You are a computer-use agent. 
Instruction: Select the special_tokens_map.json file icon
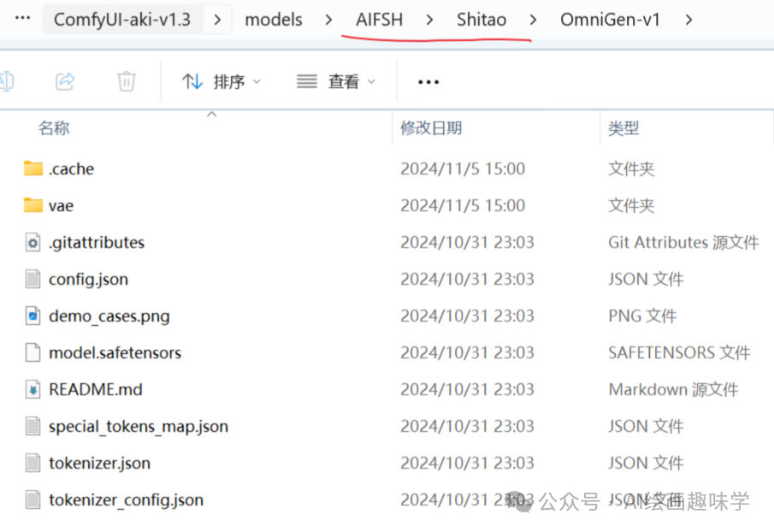tap(33, 426)
